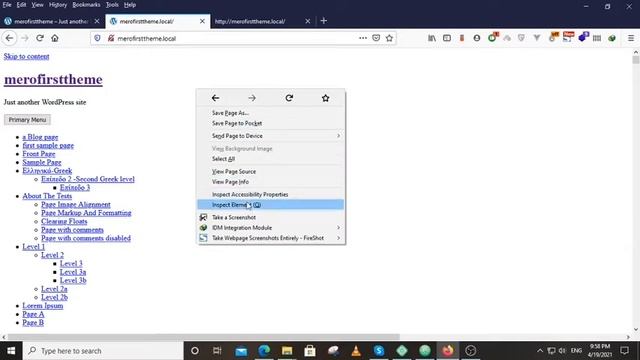Expand Send Page to Device submenu
The image size is (640, 360).
[x=271, y=136]
